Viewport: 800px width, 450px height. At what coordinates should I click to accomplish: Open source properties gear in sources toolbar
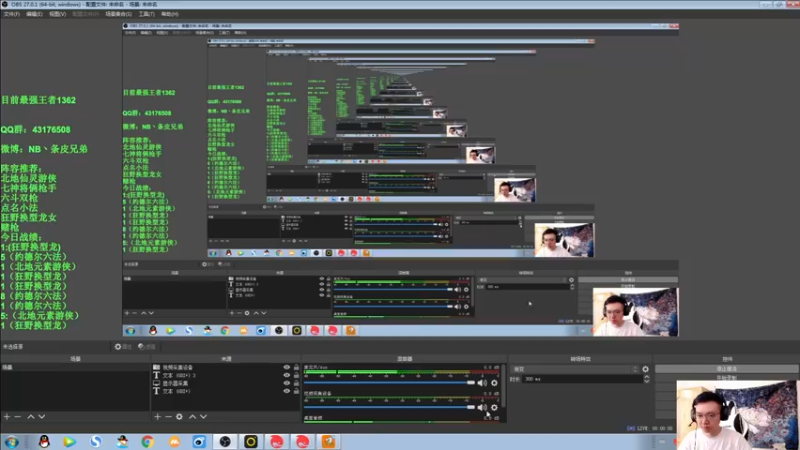179,417
